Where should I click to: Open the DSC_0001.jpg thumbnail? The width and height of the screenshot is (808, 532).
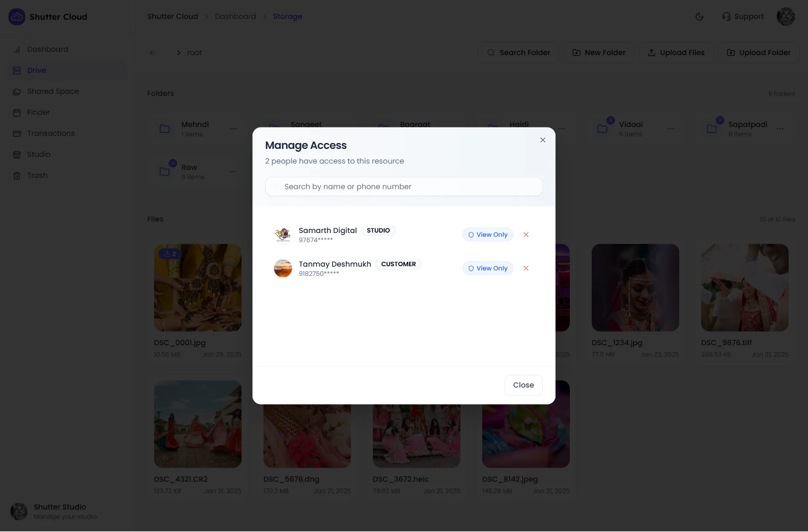pyautogui.click(x=198, y=288)
